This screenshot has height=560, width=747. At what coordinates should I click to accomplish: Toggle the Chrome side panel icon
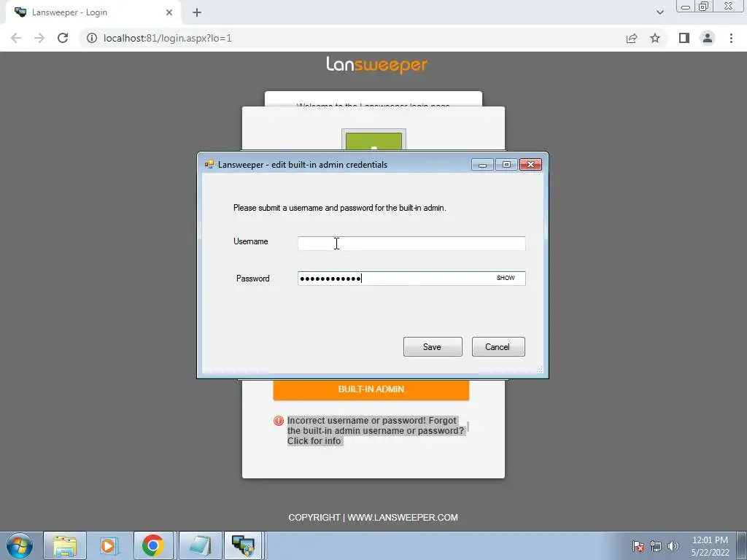684,38
